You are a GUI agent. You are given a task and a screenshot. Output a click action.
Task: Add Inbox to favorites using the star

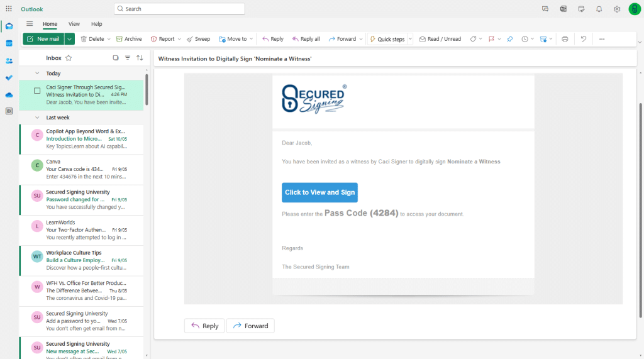tap(69, 58)
